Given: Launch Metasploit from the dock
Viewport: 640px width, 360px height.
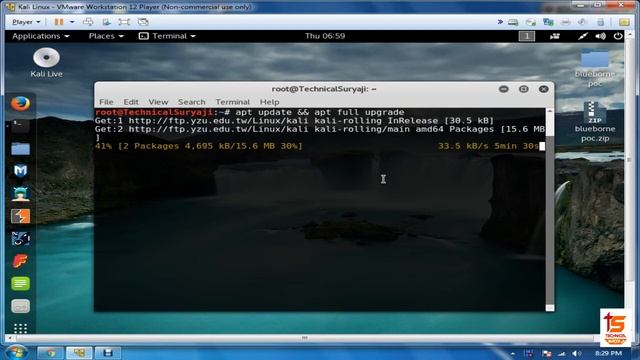Looking at the screenshot, I should pos(20,171).
